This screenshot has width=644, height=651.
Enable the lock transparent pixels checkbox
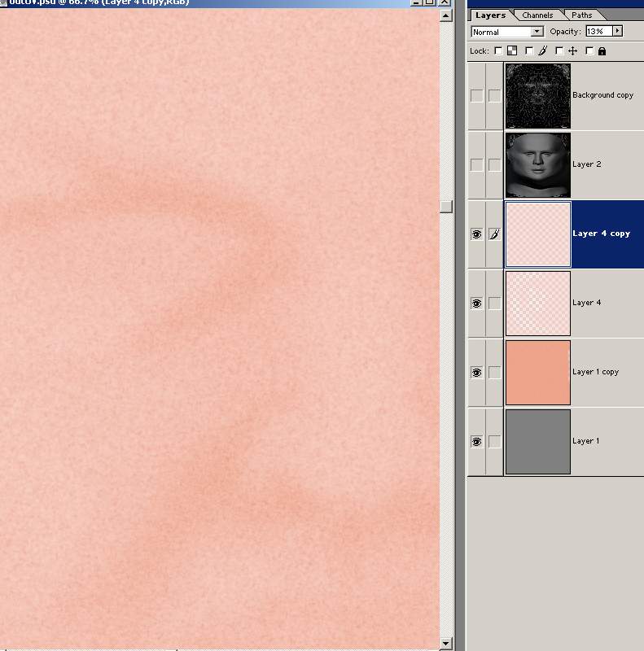pos(499,50)
